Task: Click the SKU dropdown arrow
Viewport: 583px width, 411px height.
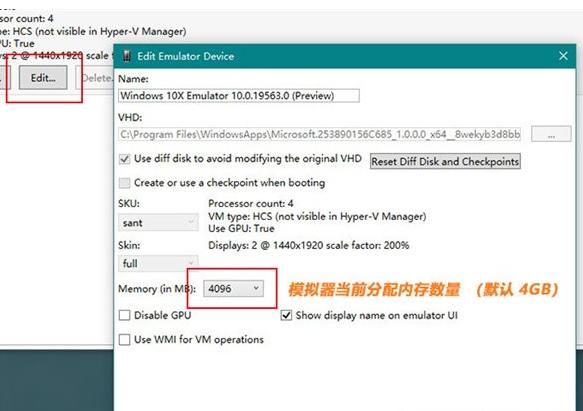Action: (x=190, y=222)
